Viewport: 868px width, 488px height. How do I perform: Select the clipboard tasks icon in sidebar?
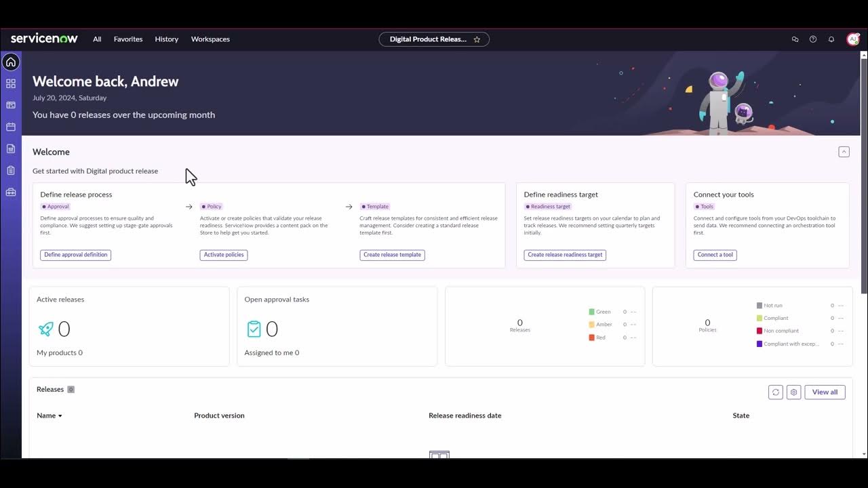[x=10, y=170]
